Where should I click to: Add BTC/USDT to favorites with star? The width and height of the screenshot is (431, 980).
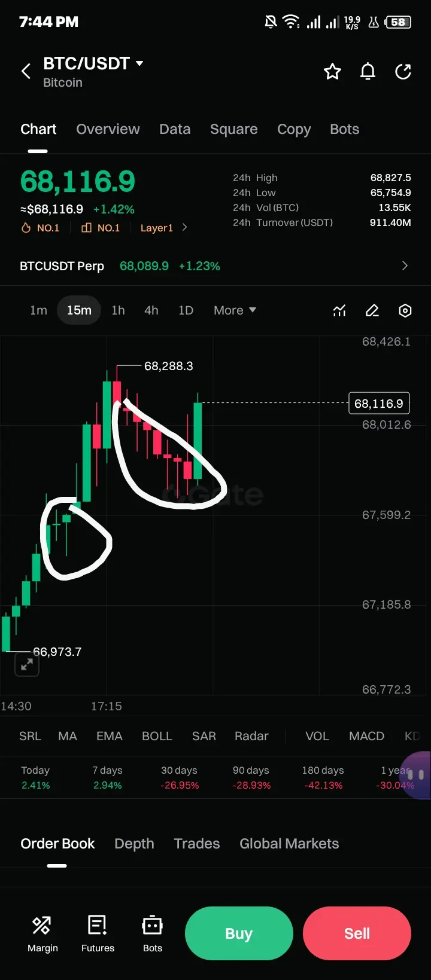coord(332,72)
